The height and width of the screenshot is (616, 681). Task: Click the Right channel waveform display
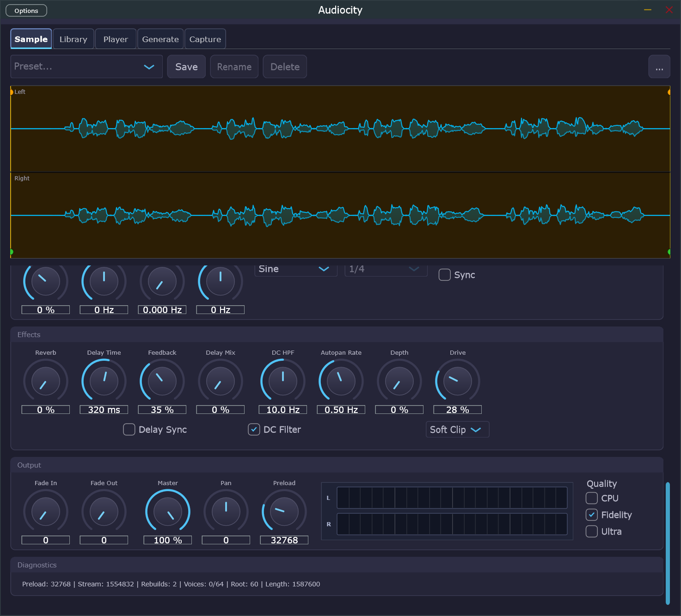340,216
